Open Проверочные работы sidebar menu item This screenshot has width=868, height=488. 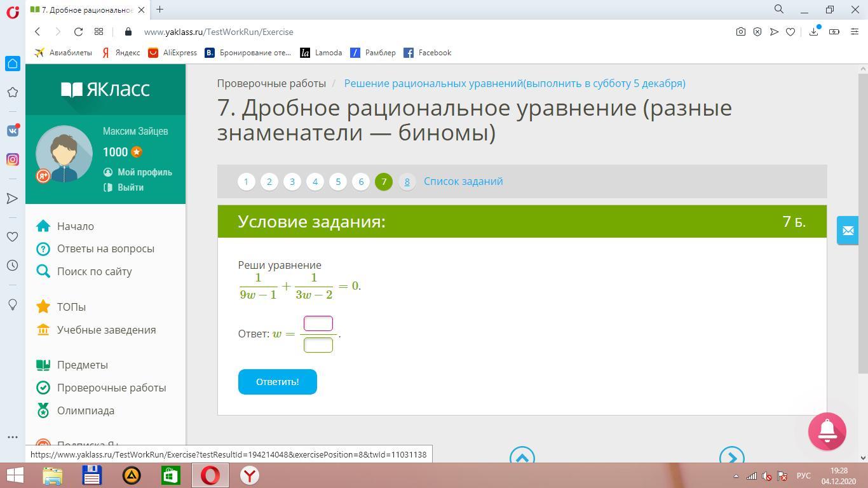point(111,388)
